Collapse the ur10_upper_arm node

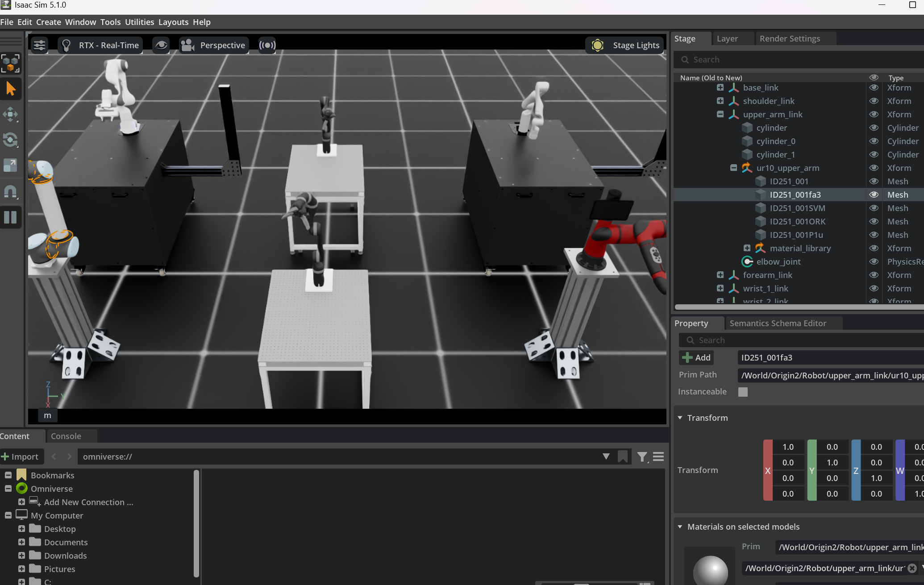(x=733, y=168)
